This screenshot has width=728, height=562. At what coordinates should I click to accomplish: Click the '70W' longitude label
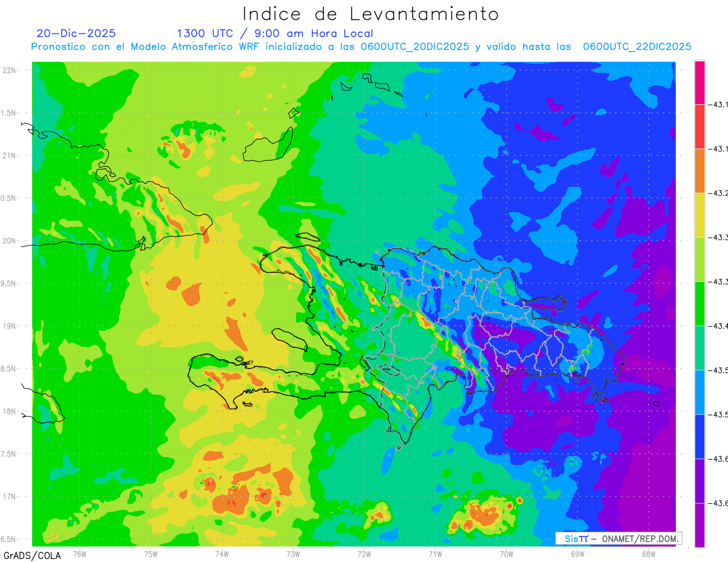(507, 554)
